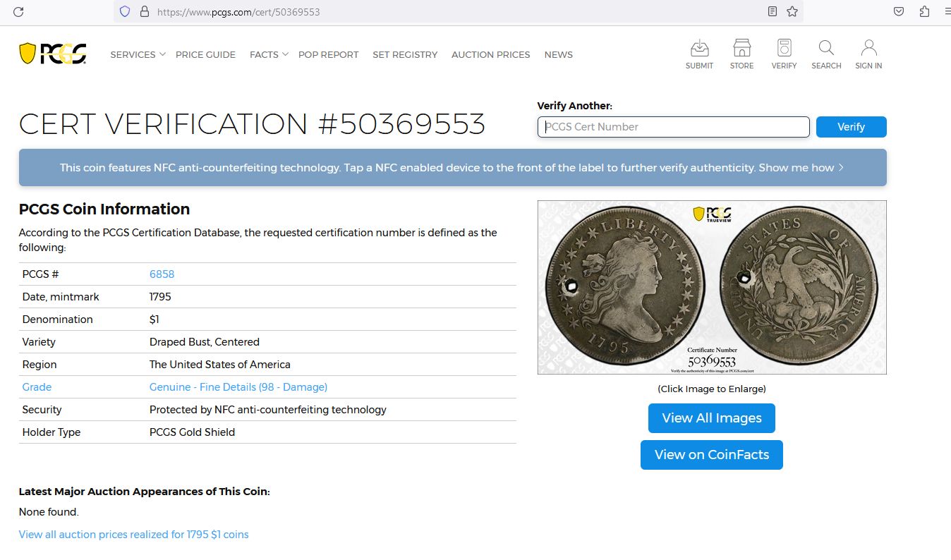Open Genuine - Fine Details grade link
The width and height of the screenshot is (951, 560).
click(238, 387)
